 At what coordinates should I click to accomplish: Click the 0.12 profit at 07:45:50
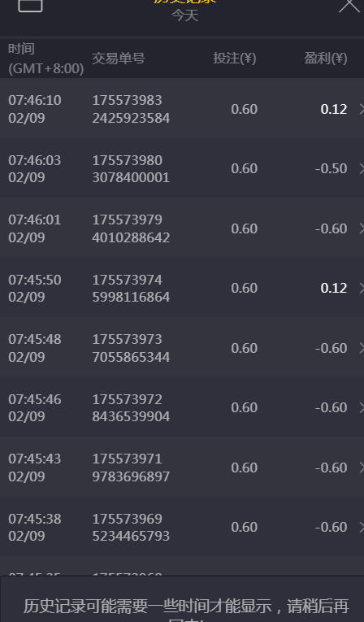pyautogui.click(x=334, y=288)
